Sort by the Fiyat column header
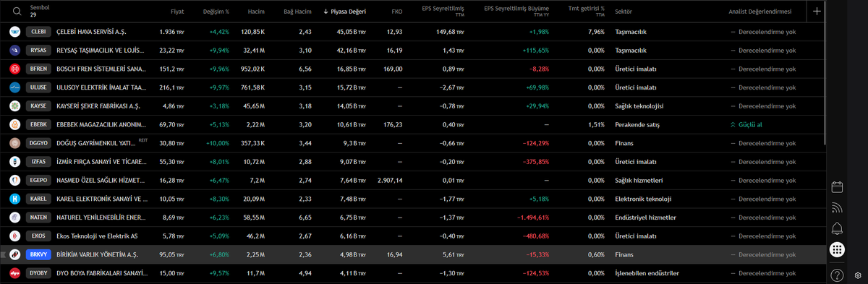The width and height of the screenshot is (868, 284). pos(177,12)
